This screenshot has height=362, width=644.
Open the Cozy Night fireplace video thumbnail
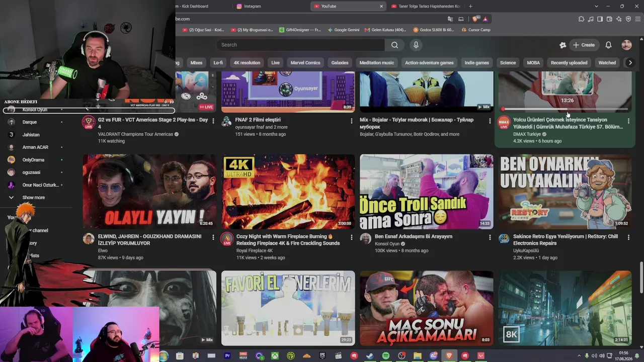click(288, 192)
